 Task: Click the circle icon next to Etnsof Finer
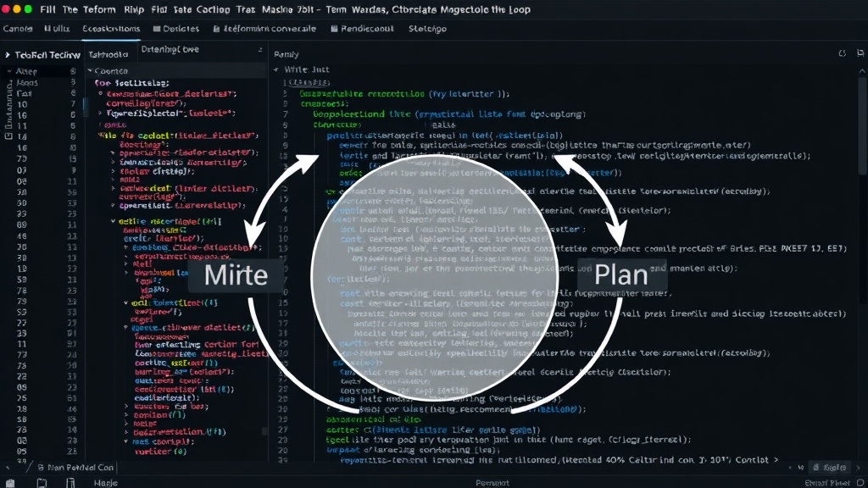coord(860,483)
